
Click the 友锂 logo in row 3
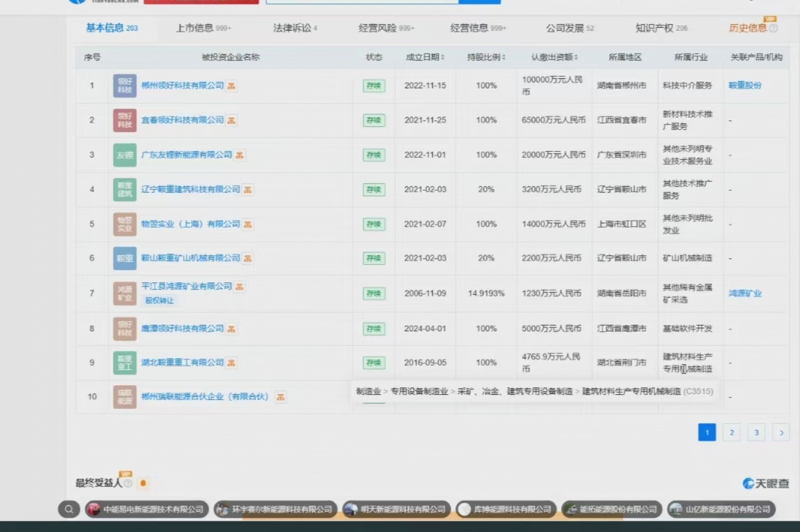pos(125,155)
